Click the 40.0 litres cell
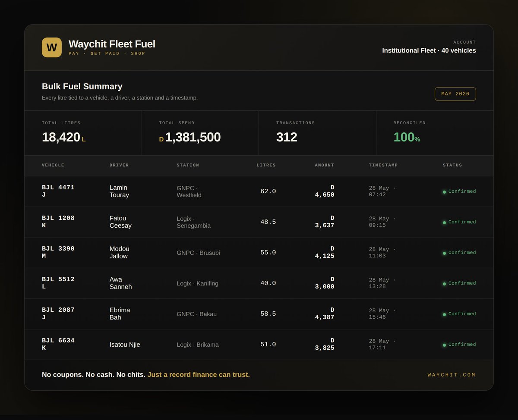This screenshot has width=518, height=420. 268,283
